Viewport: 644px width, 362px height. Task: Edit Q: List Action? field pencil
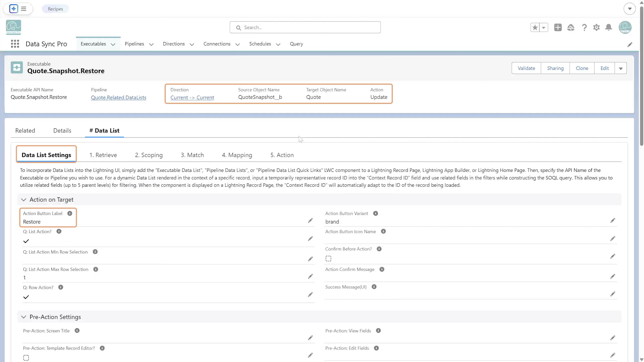coord(310,239)
